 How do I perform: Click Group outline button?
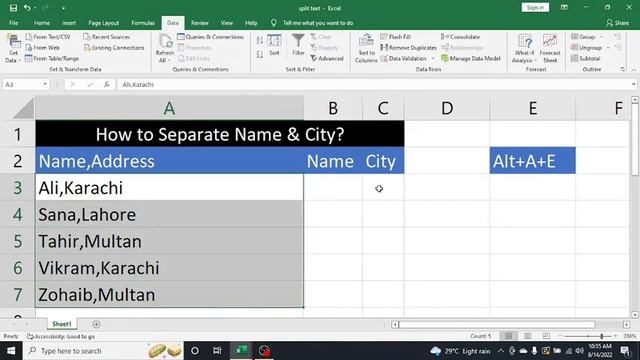583,37
